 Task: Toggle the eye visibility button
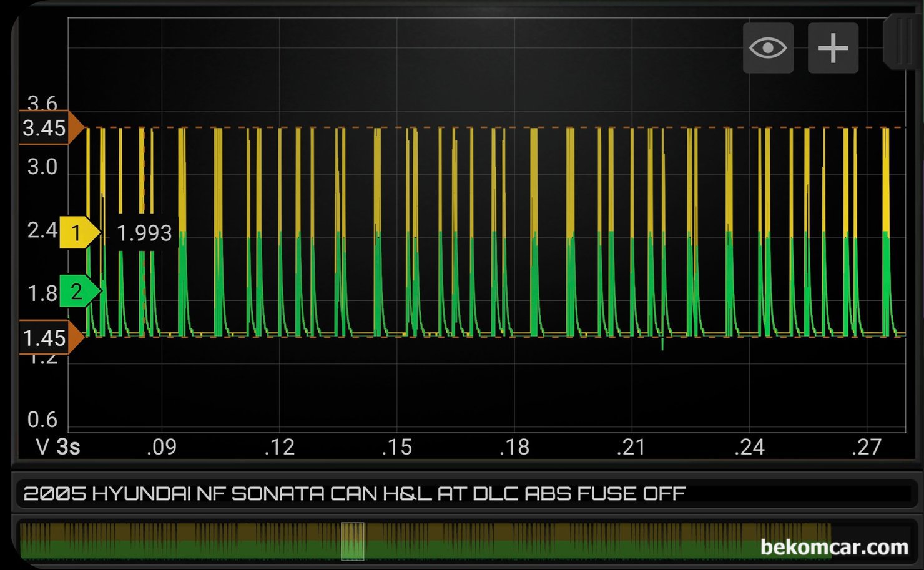768,48
